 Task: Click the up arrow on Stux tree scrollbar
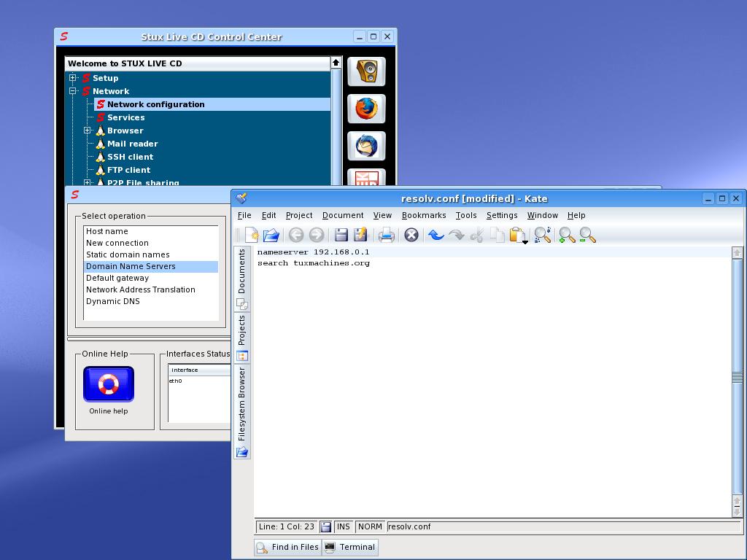tap(336, 63)
